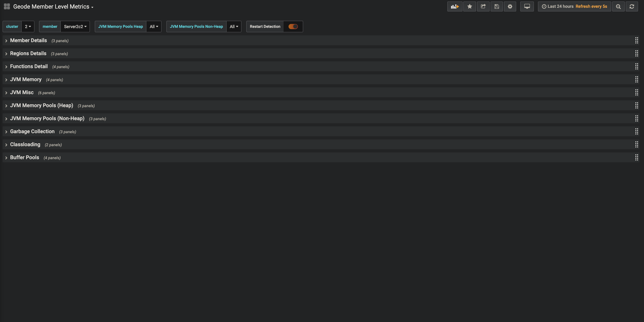Open the cluster value dropdown
The width and height of the screenshot is (644, 322).
[28, 27]
